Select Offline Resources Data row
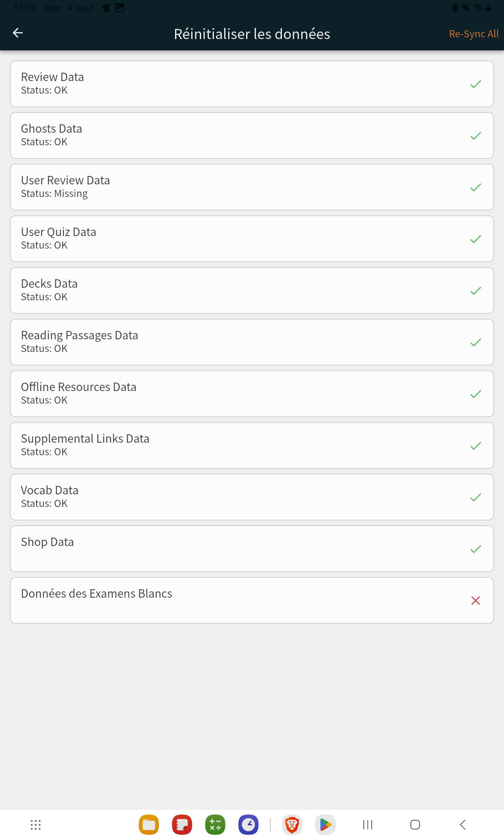504x840 pixels. click(x=252, y=394)
